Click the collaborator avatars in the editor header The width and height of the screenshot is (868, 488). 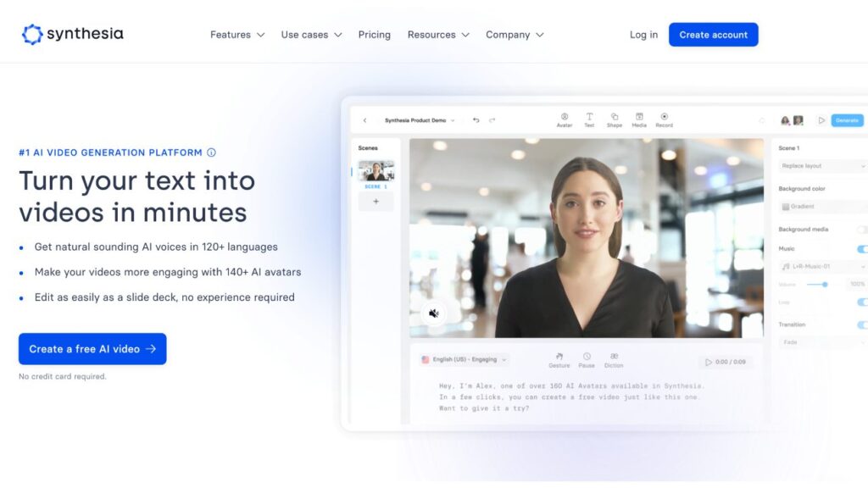pyautogui.click(x=792, y=120)
